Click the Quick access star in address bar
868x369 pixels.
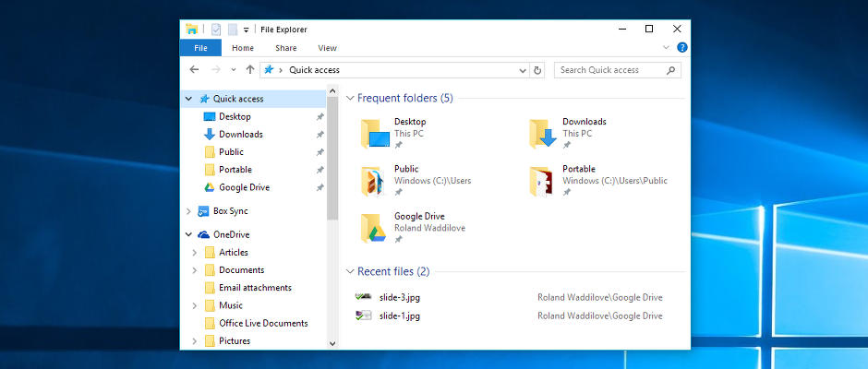coord(269,70)
